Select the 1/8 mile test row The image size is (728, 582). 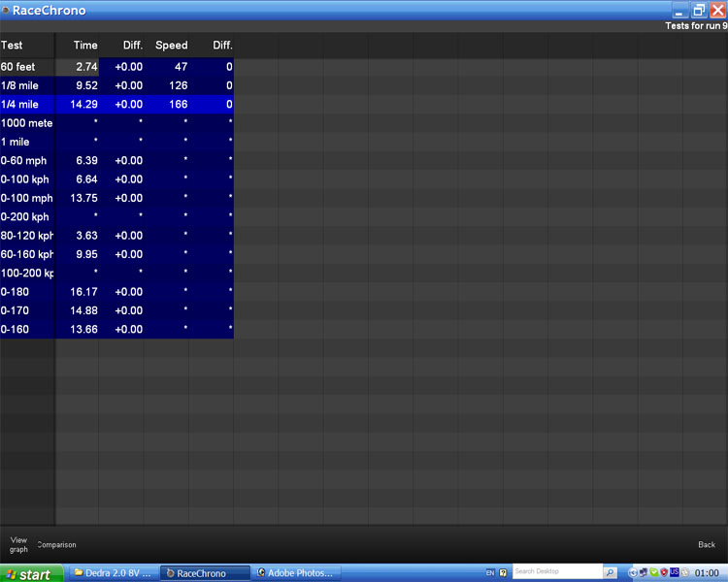pyautogui.click(x=27, y=85)
